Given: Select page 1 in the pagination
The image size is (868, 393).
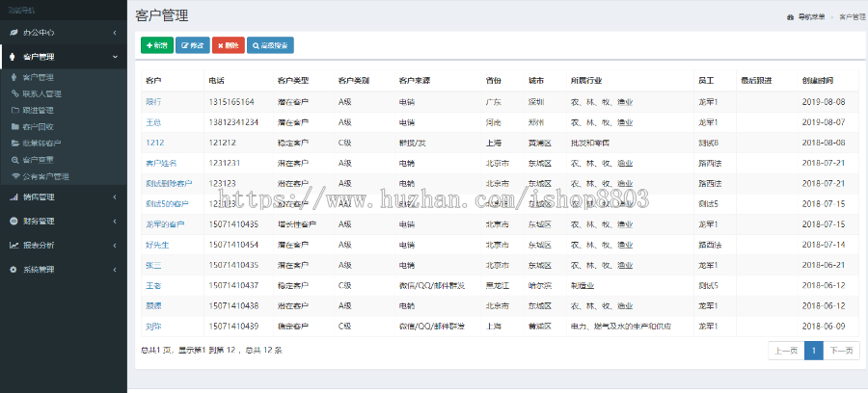Looking at the screenshot, I should click(x=814, y=351).
